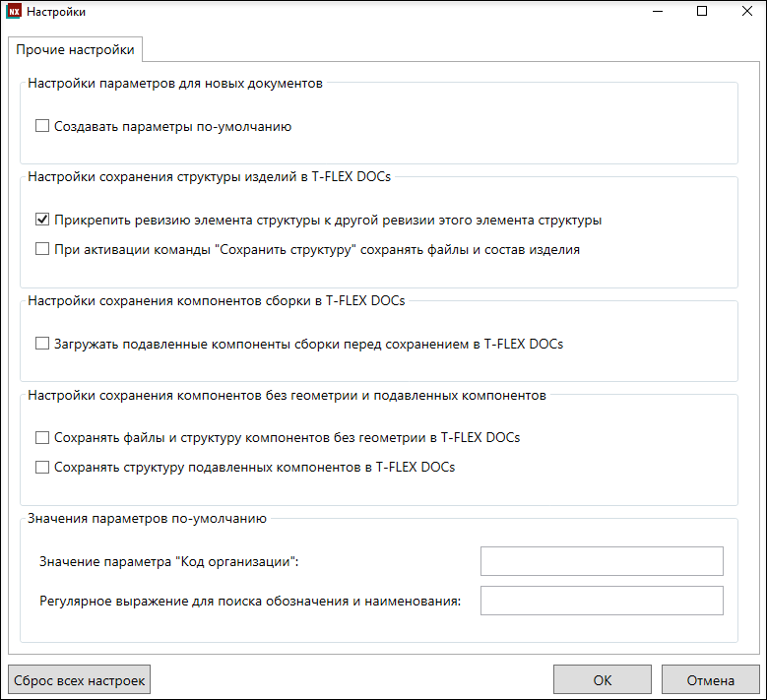Check "Загружать подавленные компоненты сборки" option
Viewport: 767px width, 700px height.
pyautogui.click(x=42, y=344)
